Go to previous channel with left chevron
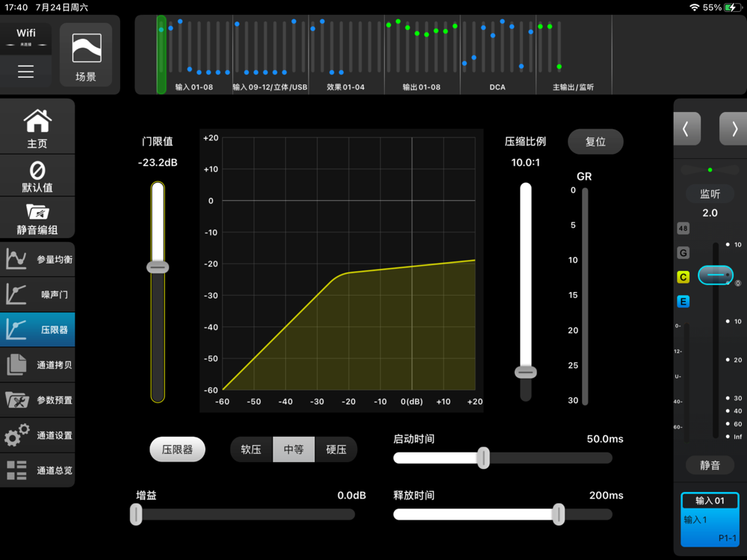 (686, 129)
